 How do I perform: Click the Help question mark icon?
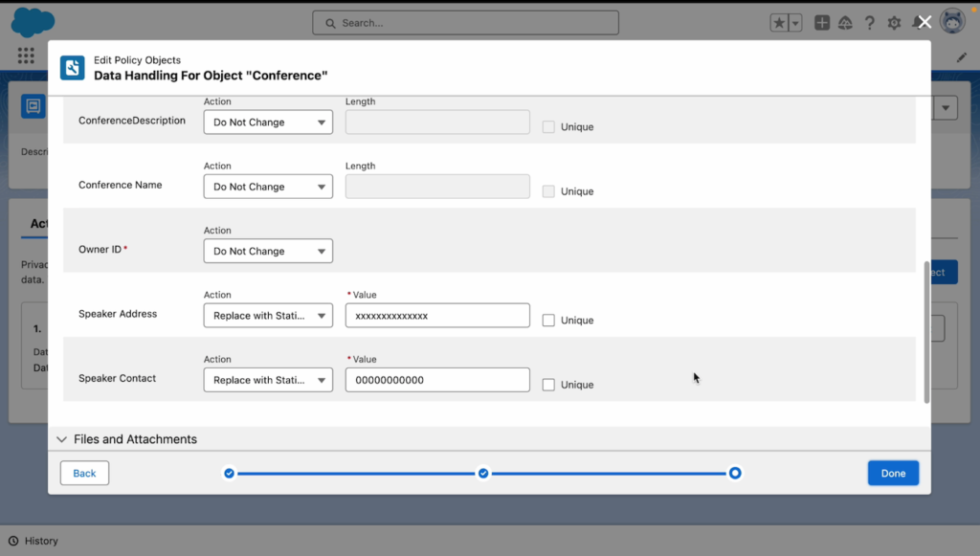click(869, 22)
